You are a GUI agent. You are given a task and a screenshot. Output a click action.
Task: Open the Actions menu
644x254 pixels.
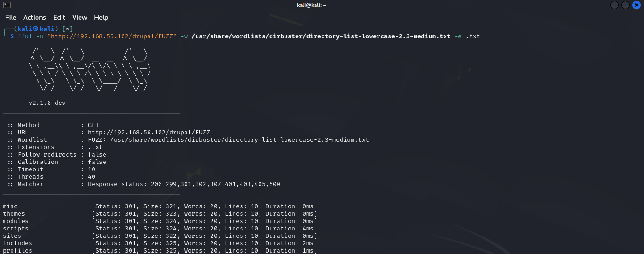point(35,18)
